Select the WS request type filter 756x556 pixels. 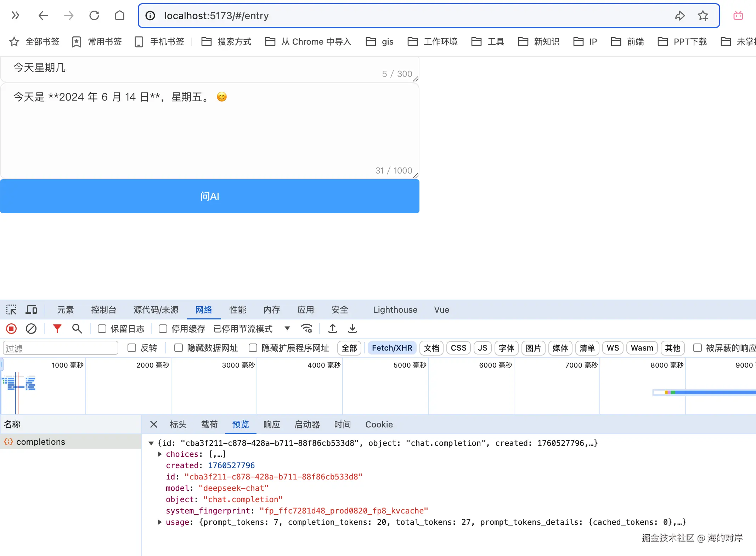coord(613,348)
